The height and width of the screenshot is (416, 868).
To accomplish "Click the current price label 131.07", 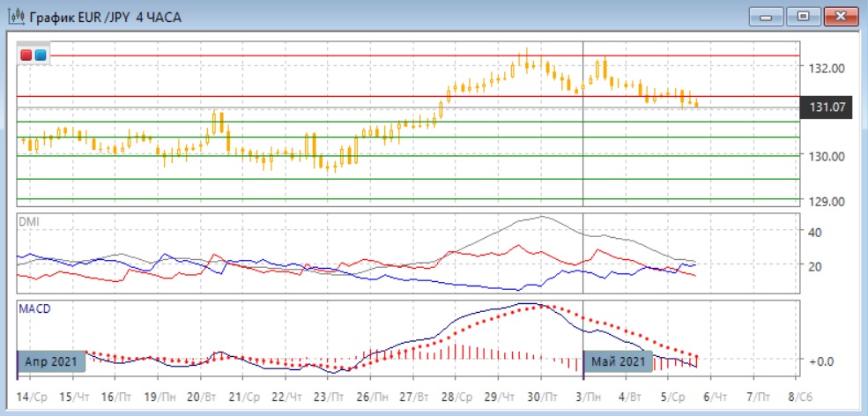I will tap(827, 108).
